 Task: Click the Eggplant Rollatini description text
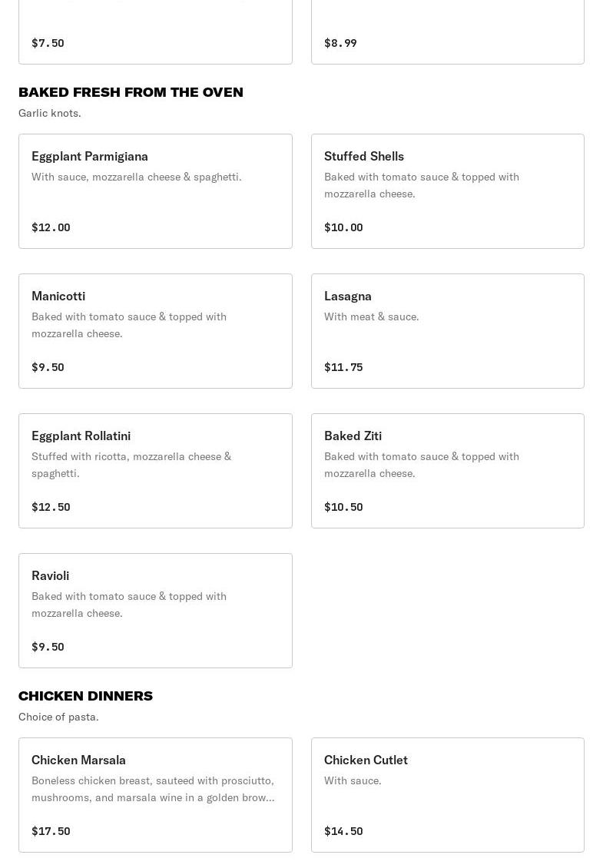click(x=131, y=465)
